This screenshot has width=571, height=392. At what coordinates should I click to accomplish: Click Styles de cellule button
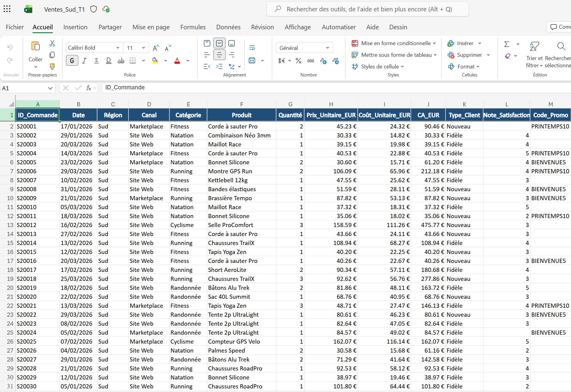tap(378, 67)
